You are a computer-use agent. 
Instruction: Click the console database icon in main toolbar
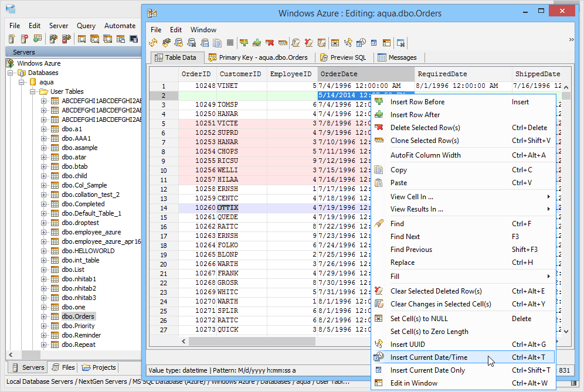(x=133, y=39)
